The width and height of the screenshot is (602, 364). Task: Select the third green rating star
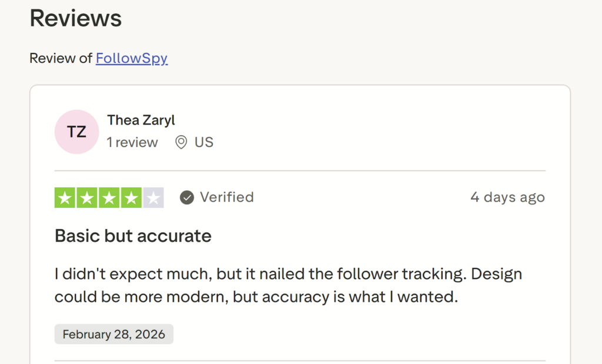(109, 197)
